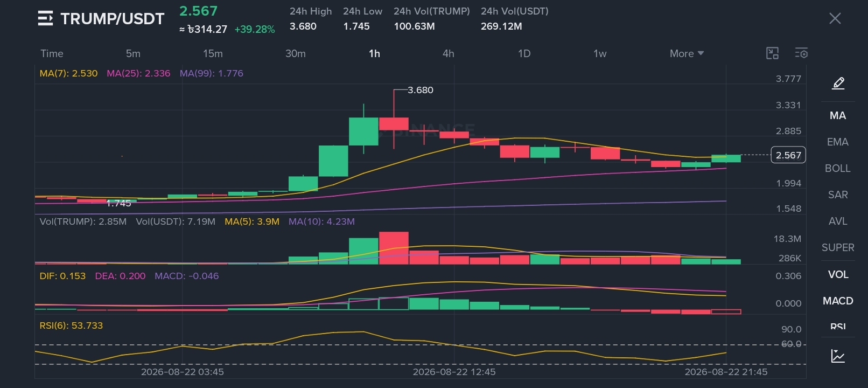Toggle the AVL indicator

[838, 221]
